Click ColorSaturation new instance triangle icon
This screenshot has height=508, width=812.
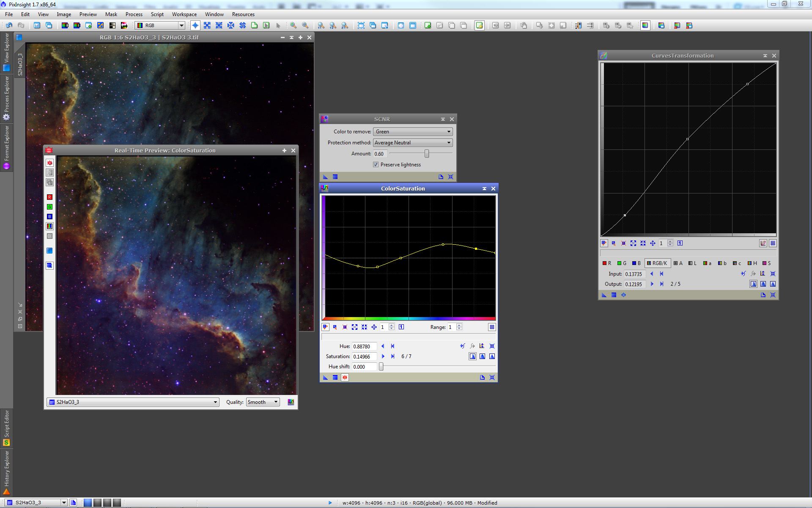[325, 378]
